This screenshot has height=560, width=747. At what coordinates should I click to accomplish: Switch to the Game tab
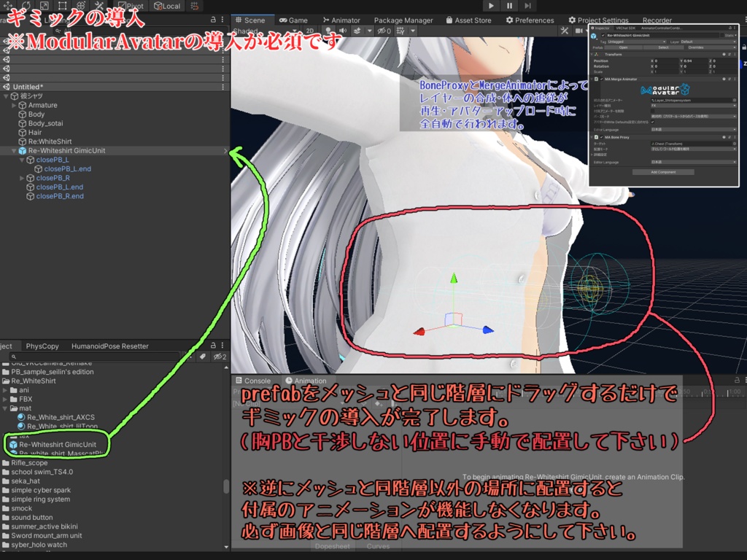tap(293, 20)
